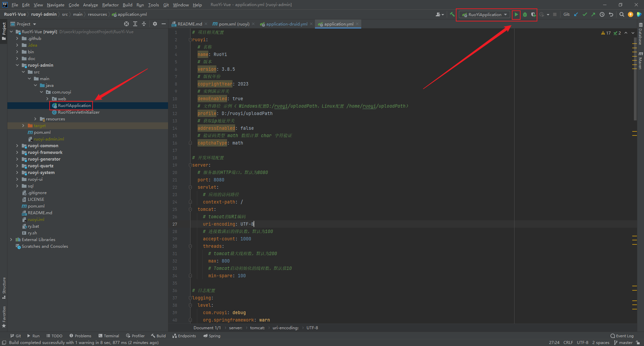Switch to application-druid.yml tab
This screenshot has height=346, width=644.
point(286,24)
